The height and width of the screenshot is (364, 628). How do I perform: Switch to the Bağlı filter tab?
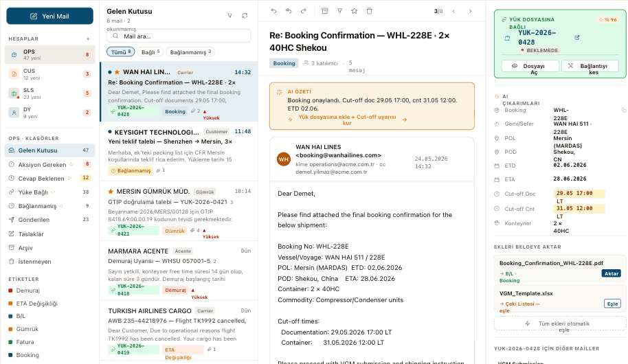point(150,52)
